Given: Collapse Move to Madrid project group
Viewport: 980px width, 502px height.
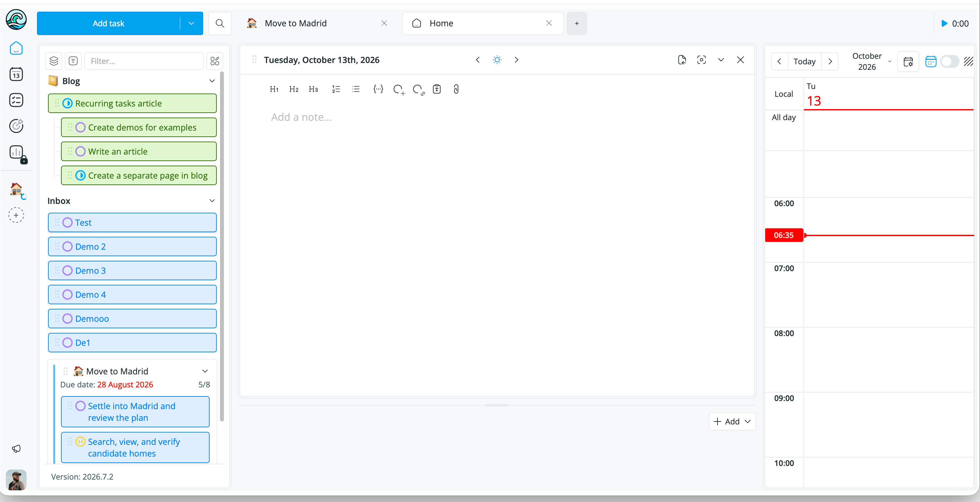Looking at the screenshot, I should 205,371.
